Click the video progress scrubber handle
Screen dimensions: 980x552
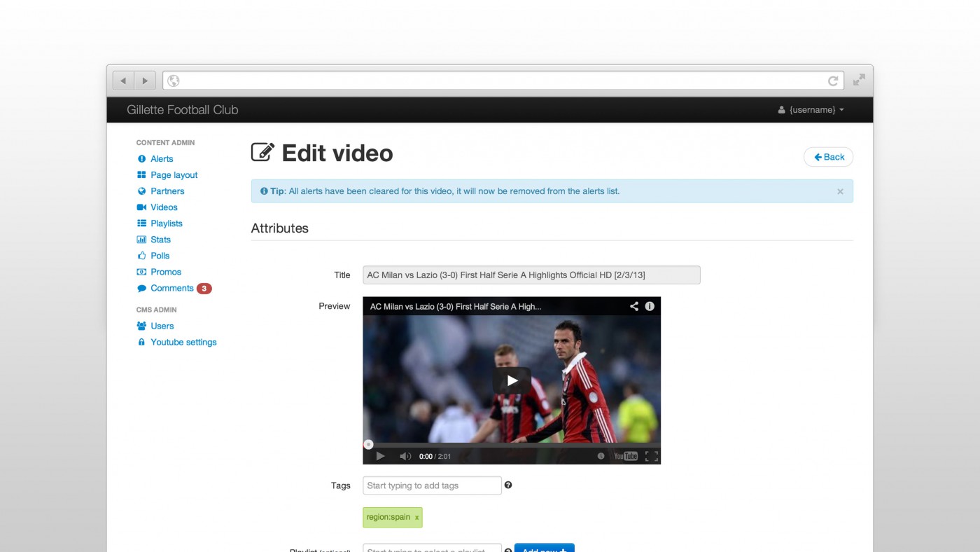(x=368, y=444)
